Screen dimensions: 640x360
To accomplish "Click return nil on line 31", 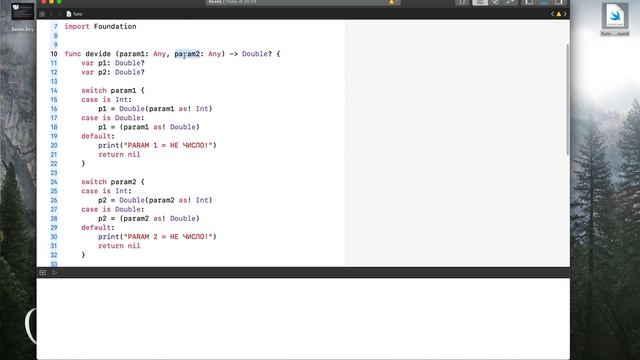I will 119,246.
